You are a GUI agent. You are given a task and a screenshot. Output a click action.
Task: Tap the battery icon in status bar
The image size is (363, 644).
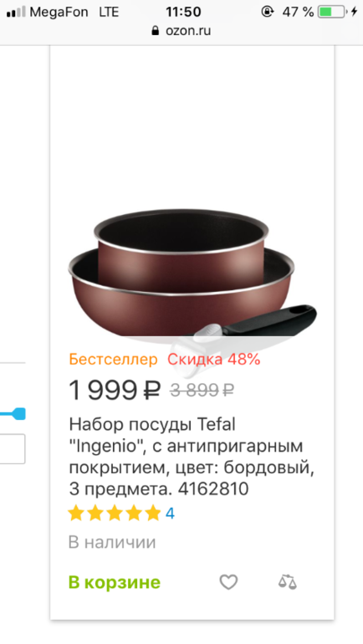(332, 12)
